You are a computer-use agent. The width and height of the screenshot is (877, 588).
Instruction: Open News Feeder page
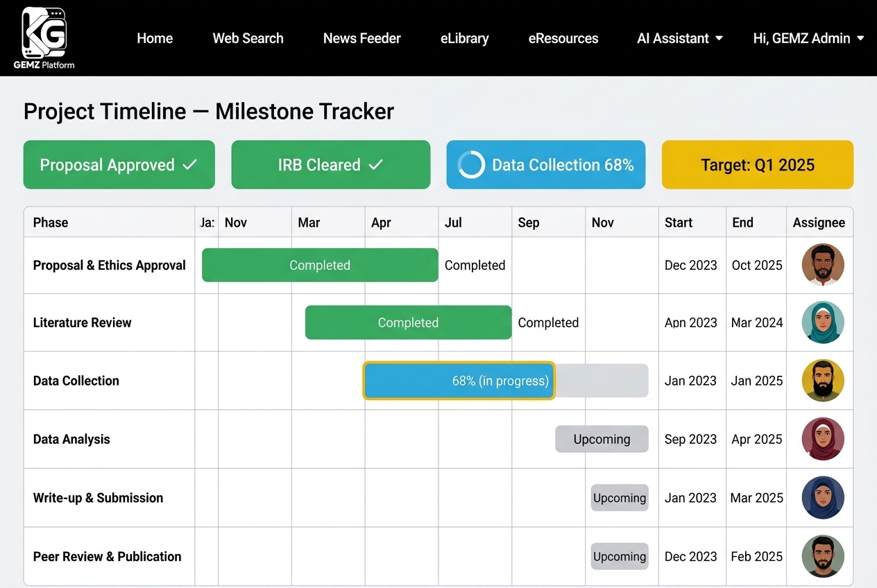[362, 38]
